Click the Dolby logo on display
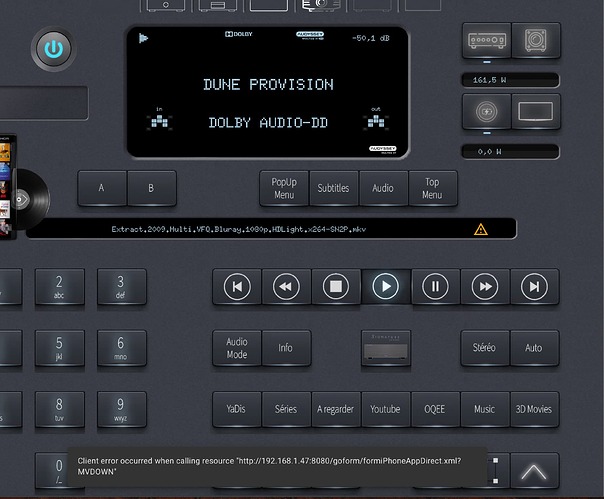Screen dimensions: 604x499 [238, 34]
